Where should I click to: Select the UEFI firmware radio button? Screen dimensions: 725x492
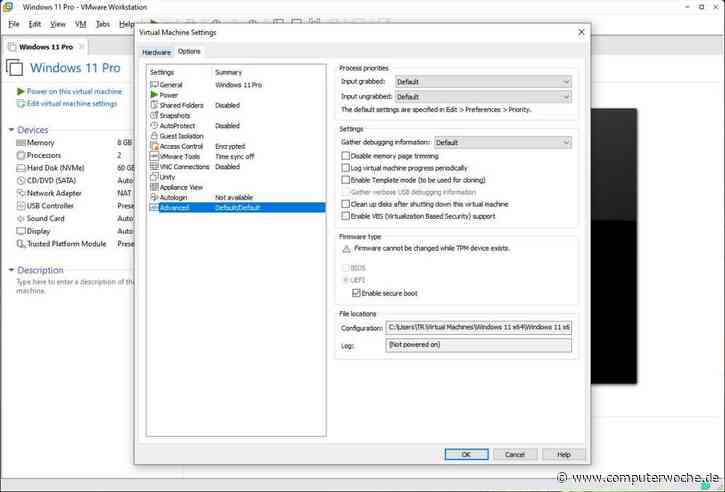click(345, 280)
